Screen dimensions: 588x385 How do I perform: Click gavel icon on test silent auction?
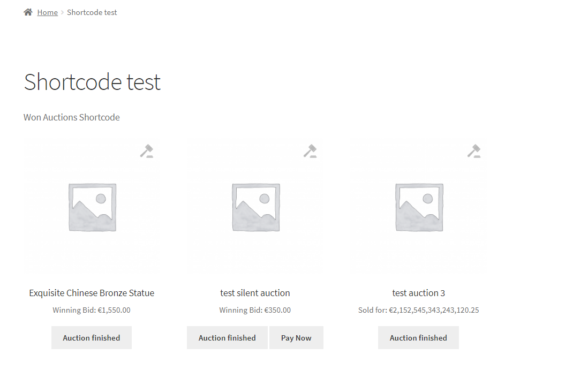310,151
